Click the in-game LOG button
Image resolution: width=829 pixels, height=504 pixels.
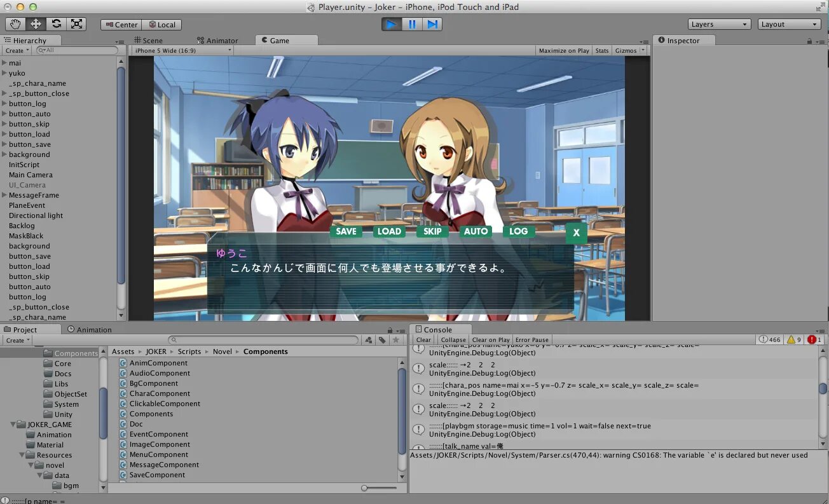coord(519,231)
